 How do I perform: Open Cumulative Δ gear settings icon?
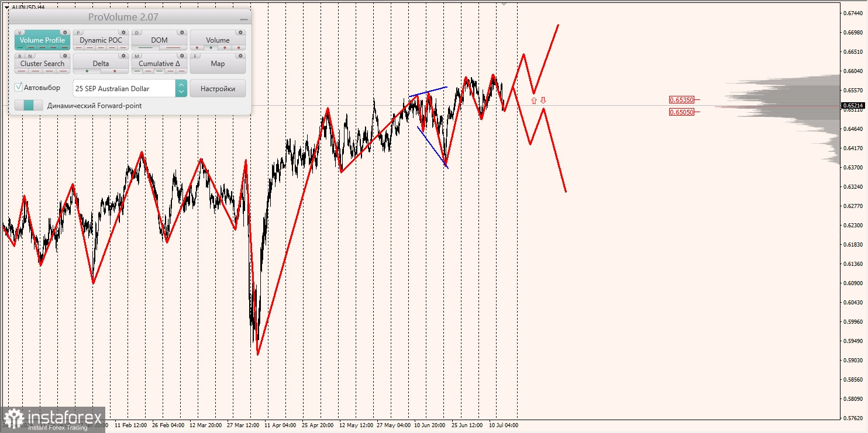click(x=182, y=56)
